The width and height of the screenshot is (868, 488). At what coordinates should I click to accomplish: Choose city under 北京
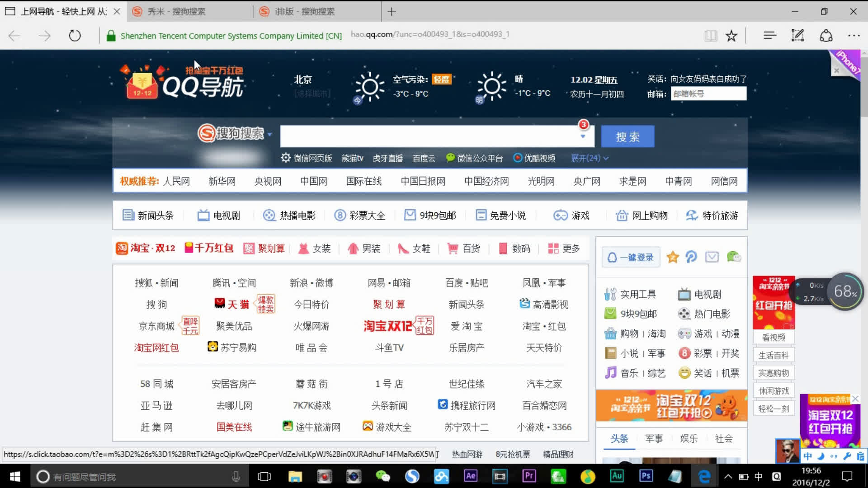tap(312, 94)
